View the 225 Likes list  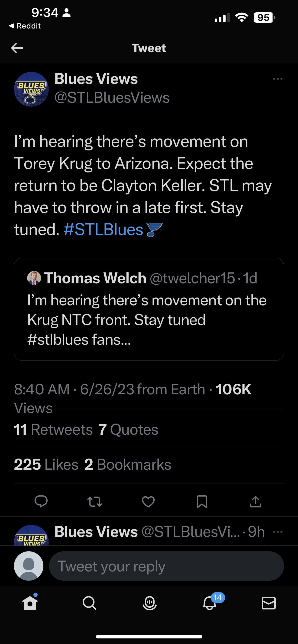46,465
